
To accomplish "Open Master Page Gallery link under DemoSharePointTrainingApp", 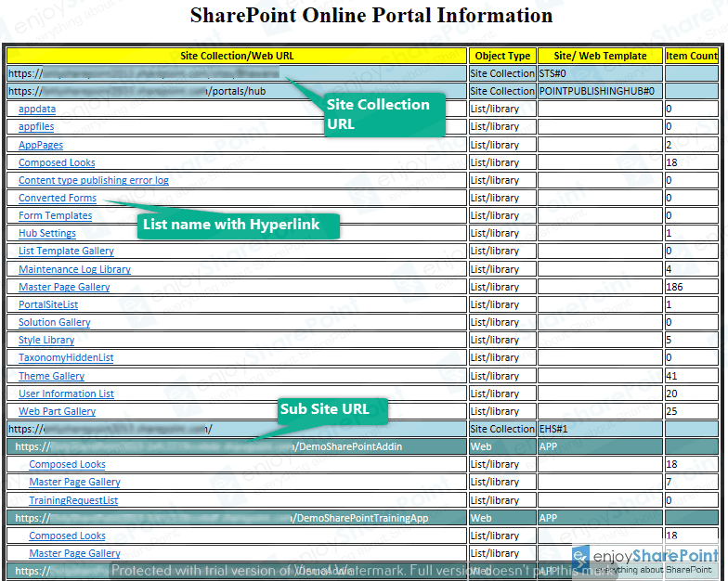I will pos(74,553).
